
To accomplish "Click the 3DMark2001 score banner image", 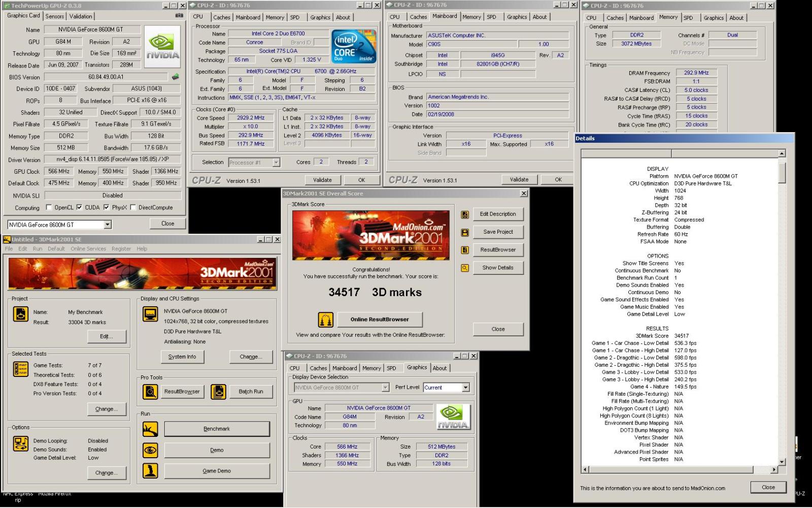I will coord(370,235).
